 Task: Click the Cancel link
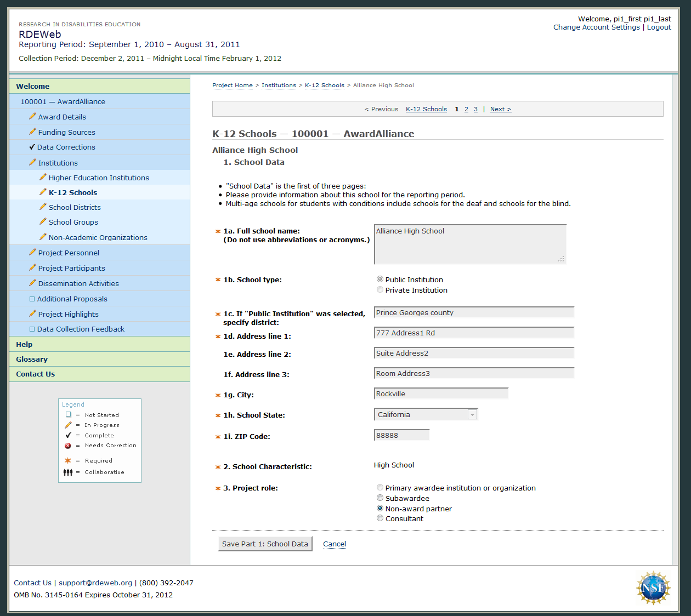335,544
